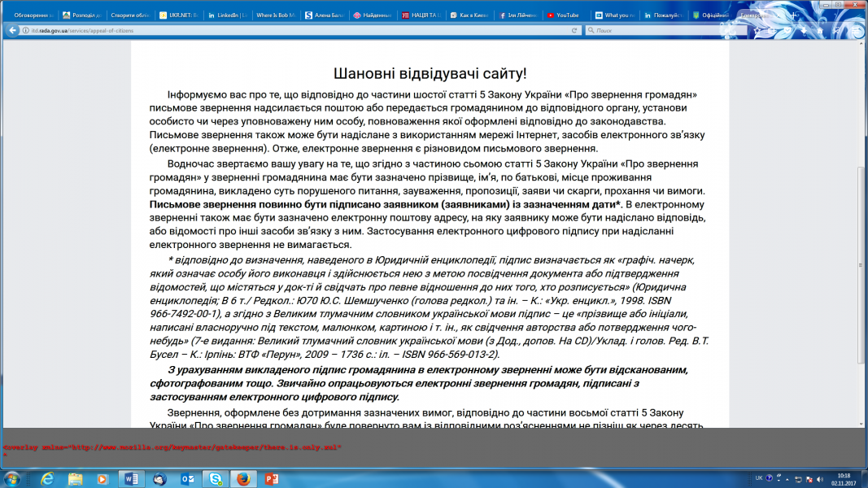Open the downloads arrow icon
Image resolution: width=868 pixels, height=488 pixels.
[x=804, y=30]
